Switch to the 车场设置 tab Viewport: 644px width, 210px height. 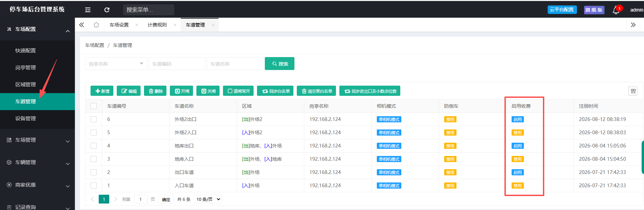119,25
